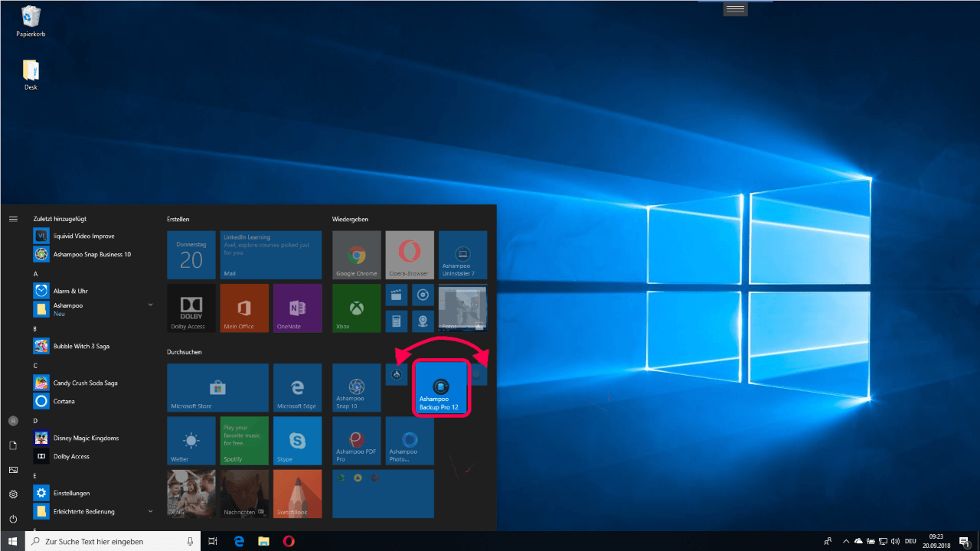Open the Dolby Access tile
This screenshot has height=551, width=980.
point(191,308)
